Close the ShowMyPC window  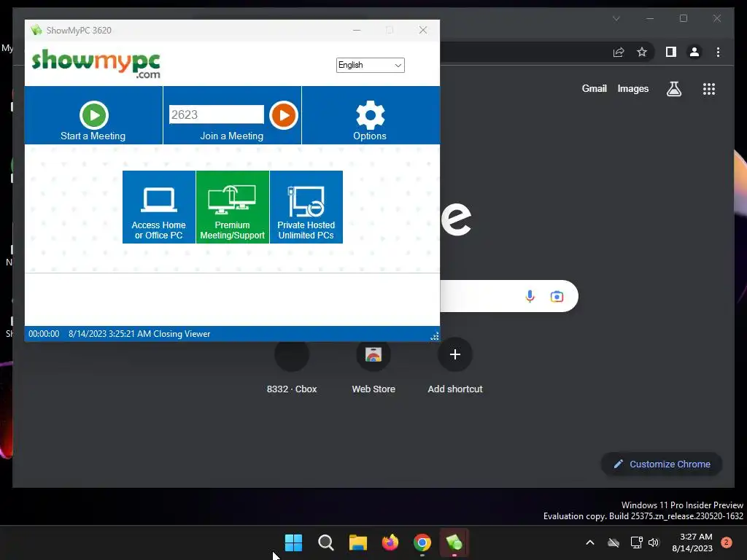(x=422, y=30)
